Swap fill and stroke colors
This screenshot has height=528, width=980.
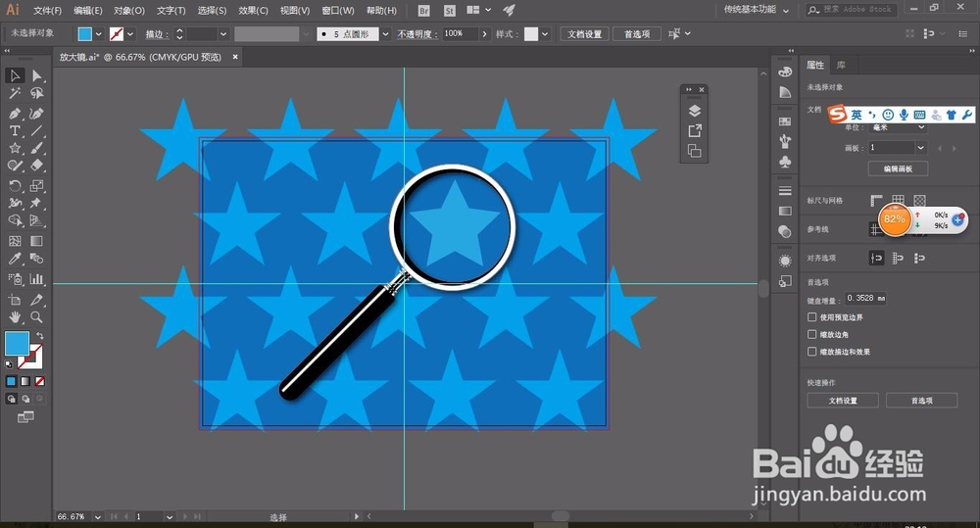39,336
